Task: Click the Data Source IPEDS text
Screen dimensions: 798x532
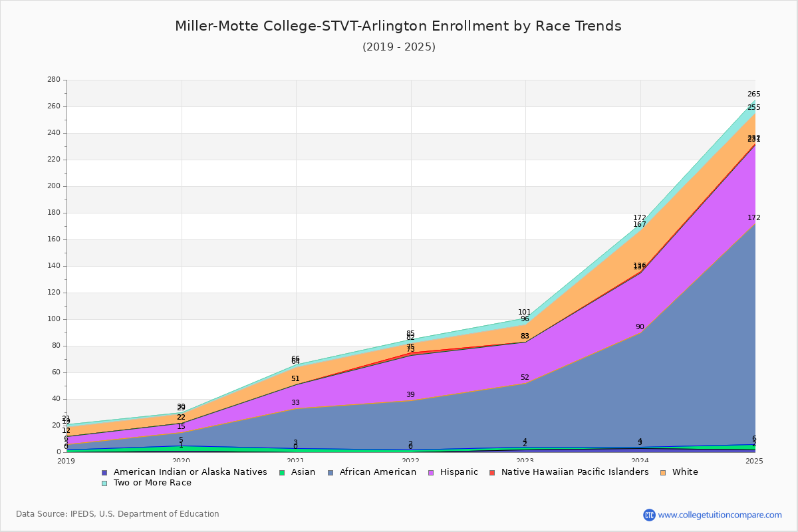Action: point(118,514)
